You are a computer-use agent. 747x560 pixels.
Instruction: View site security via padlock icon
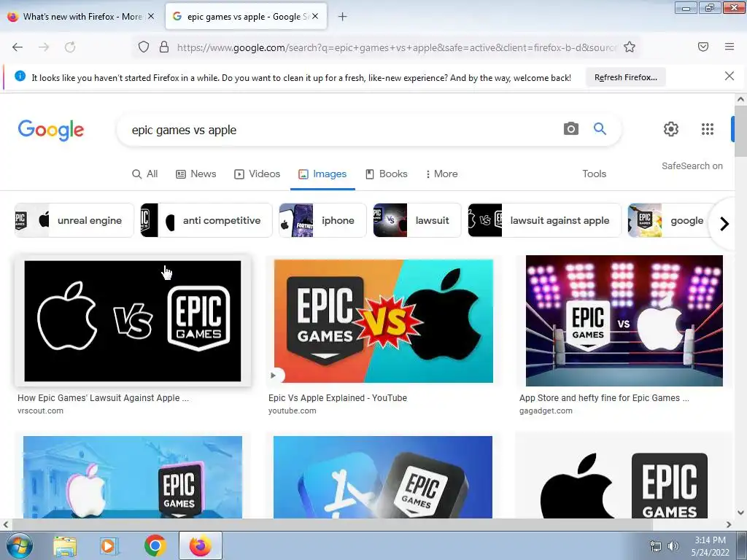pyautogui.click(x=164, y=47)
